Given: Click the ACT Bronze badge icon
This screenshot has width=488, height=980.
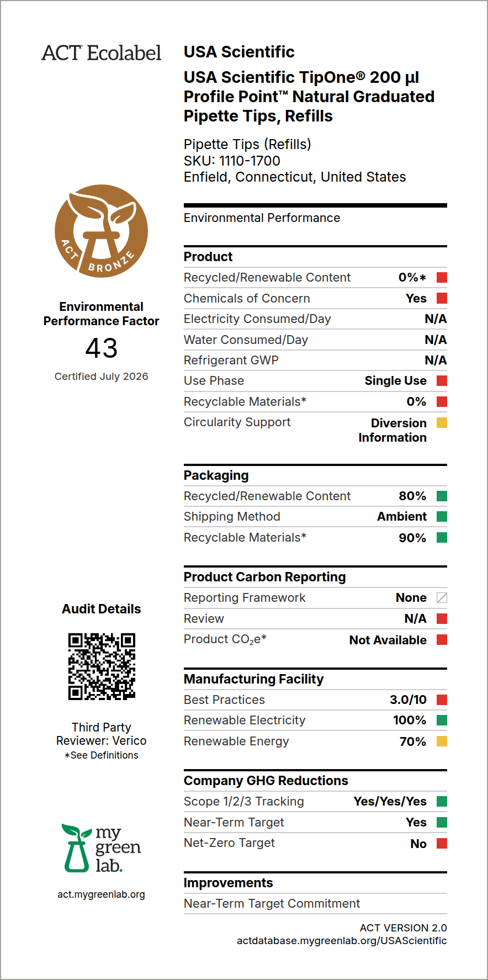Looking at the screenshot, I should tap(102, 231).
